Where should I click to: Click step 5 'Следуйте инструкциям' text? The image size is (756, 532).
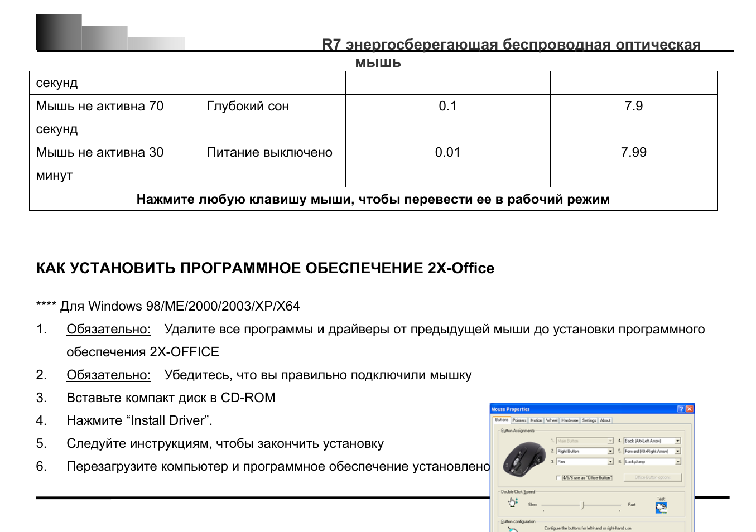point(225,443)
